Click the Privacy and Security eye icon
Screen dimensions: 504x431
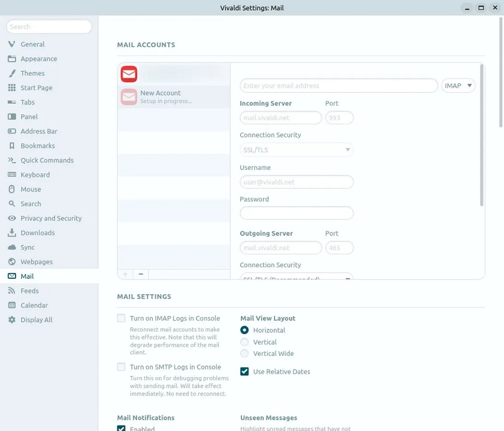pyautogui.click(x=12, y=218)
